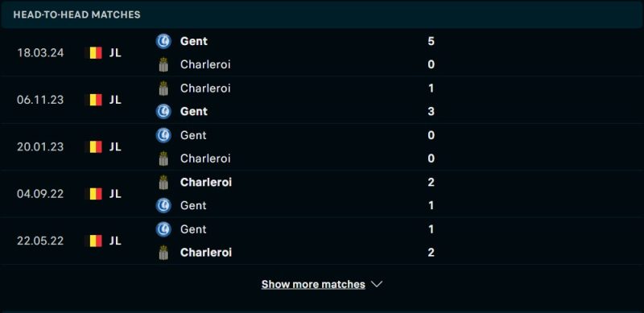Click Gent crest in 22.05.22 match
This screenshot has height=313, width=644.
[163, 229]
